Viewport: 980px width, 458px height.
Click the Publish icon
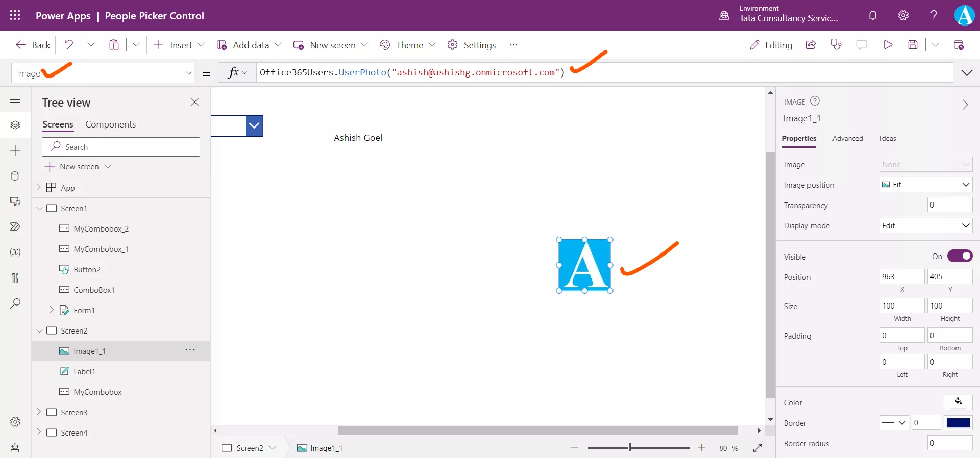click(959, 45)
